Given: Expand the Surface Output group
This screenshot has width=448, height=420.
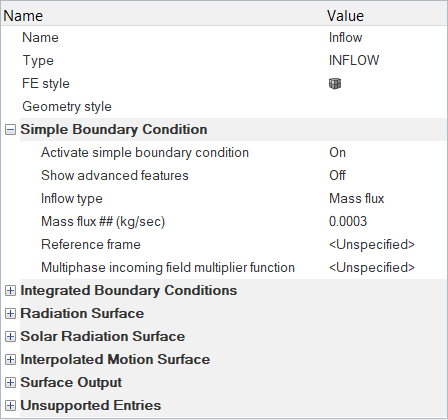Looking at the screenshot, I should tap(10, 383).
